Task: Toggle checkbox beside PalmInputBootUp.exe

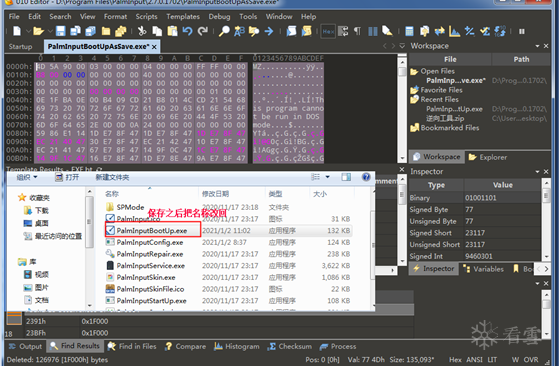Action: click(110, 230)
